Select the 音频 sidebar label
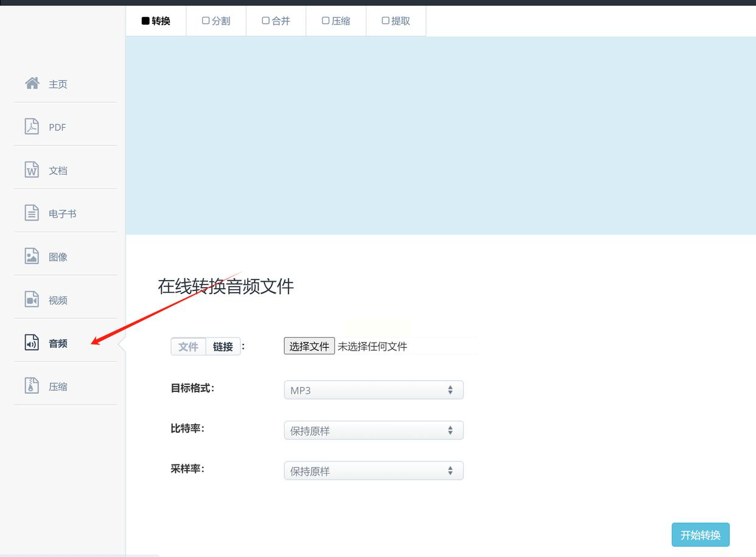Screen dimensions: 756x557 [x=58, y=343]
